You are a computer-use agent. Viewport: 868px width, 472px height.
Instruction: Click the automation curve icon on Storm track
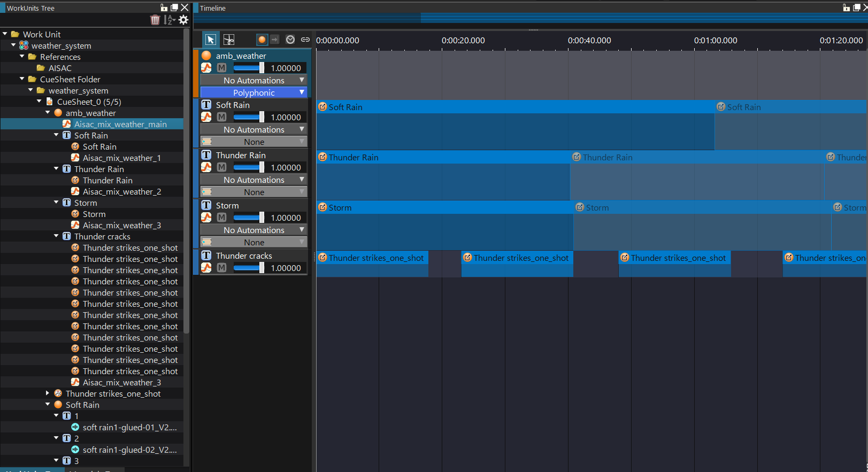point(206,218)
